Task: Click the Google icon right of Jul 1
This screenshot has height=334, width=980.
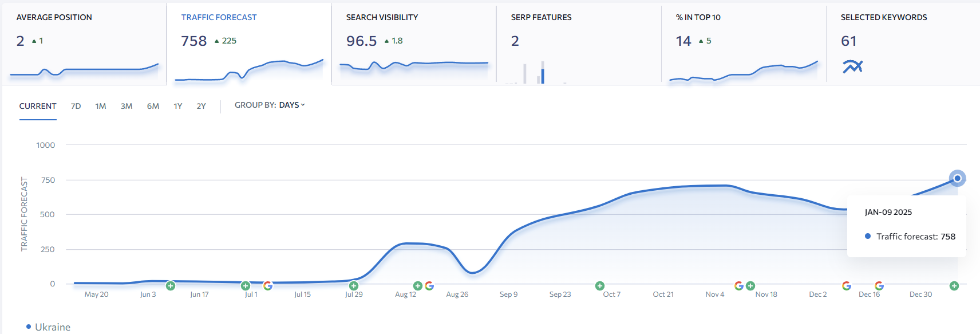Action: pos(267,286)
